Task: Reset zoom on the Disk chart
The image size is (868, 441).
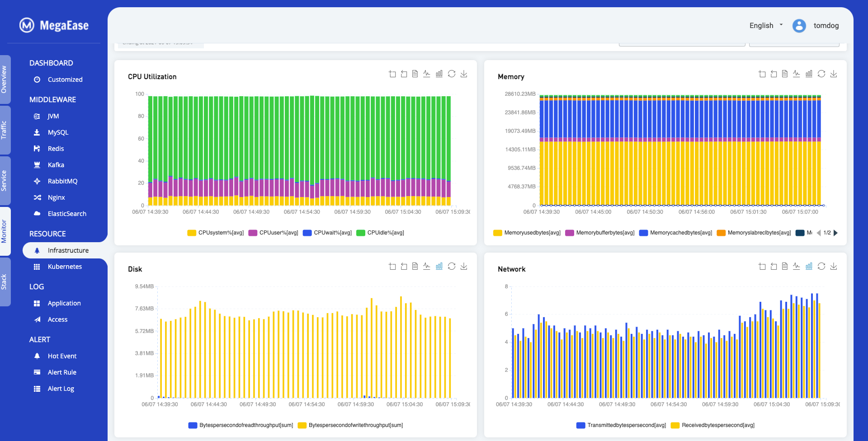Action: coord(404,267)
